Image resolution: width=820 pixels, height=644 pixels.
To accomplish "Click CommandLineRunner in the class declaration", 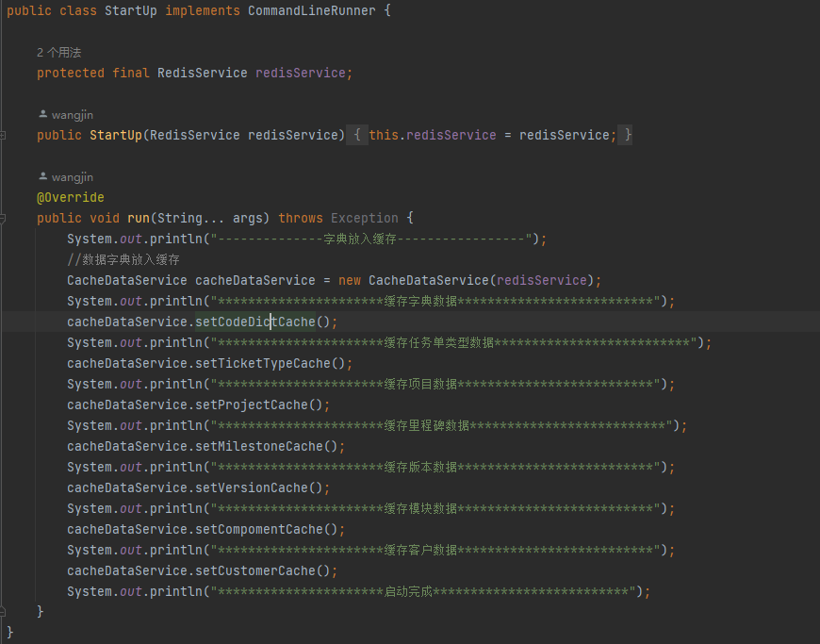I will (x=312, y=11).
